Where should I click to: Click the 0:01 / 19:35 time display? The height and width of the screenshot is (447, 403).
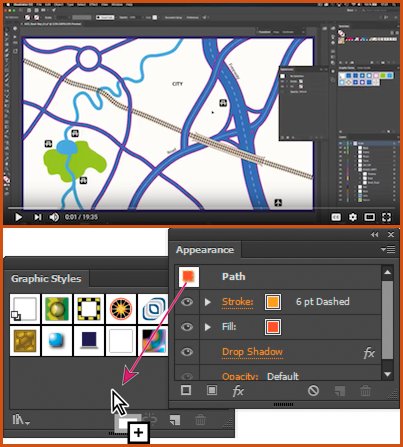(x=81, y=217)
